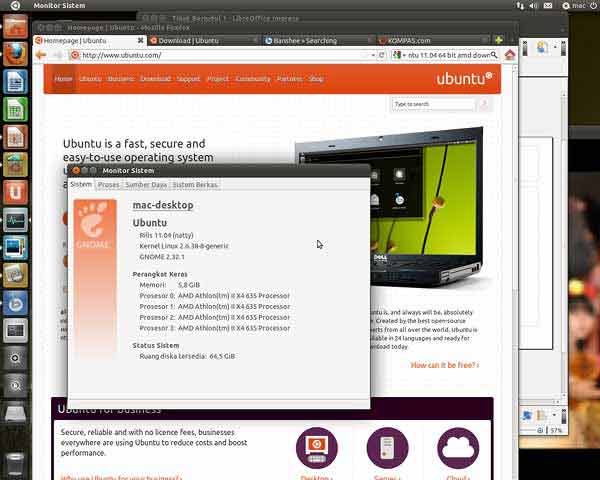Open LibreOffice Calc from the launcher

point(15,109)
